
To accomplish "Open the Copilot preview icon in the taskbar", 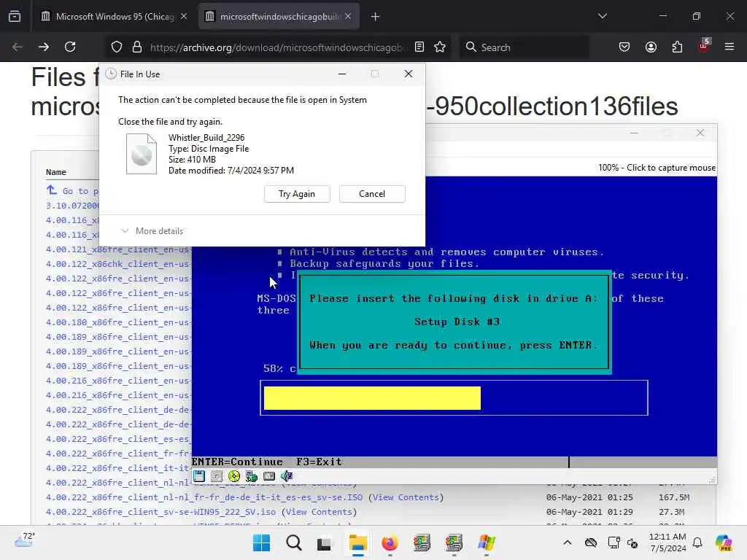I will pyautogui.click(x=724, y=542).
